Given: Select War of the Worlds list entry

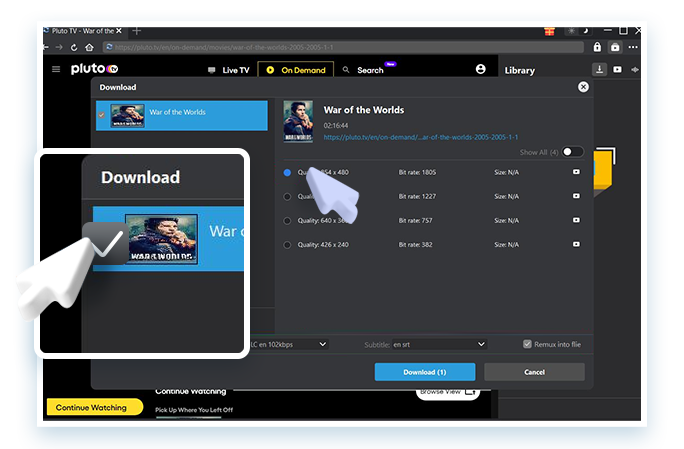Looking at the screenshot, I should (182, 116).
